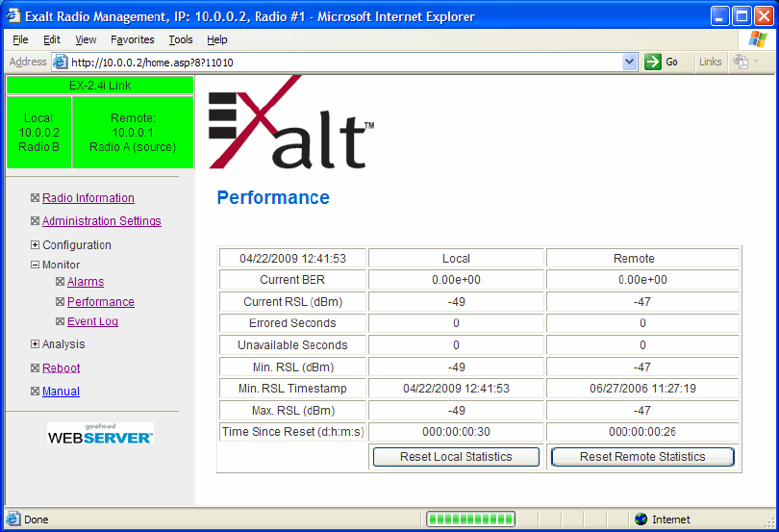Open the View menu
The width and height of the screenshot is (779, 532).
(x=86, y=39)
